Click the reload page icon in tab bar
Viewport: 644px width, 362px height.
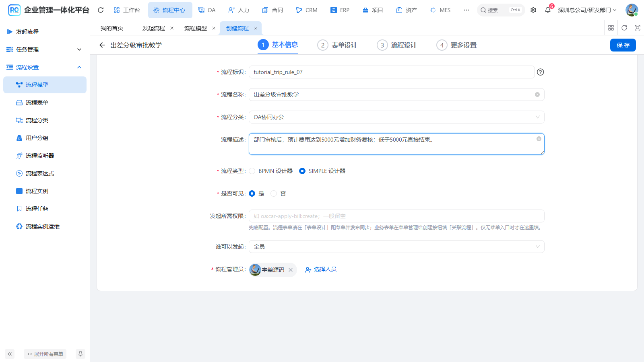click(624, 28)
